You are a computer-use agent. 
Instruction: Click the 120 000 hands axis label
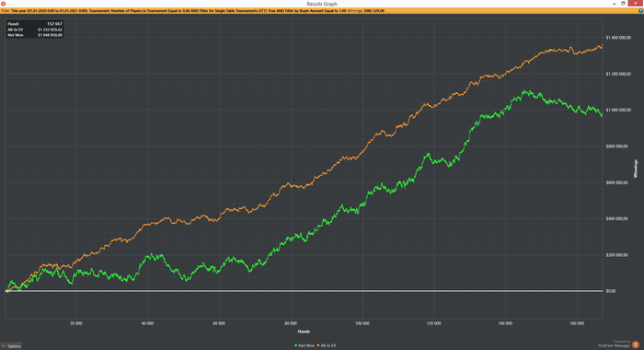[x=433, y=323]
